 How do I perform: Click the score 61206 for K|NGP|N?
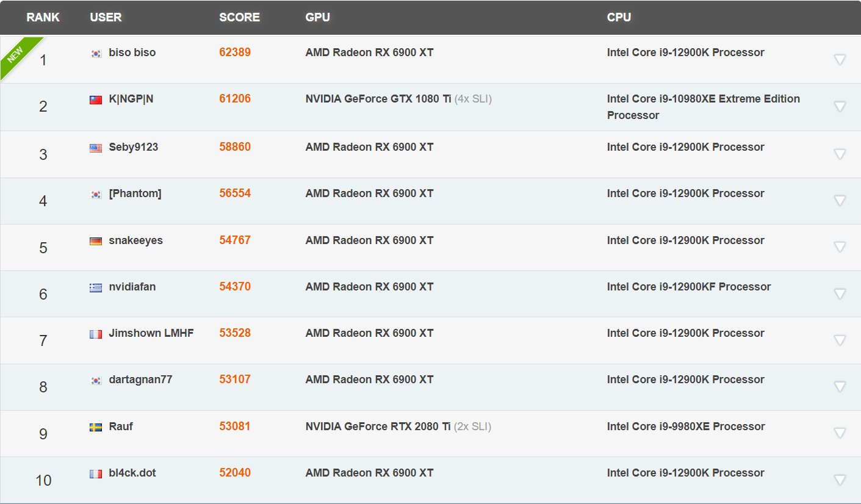235,98
